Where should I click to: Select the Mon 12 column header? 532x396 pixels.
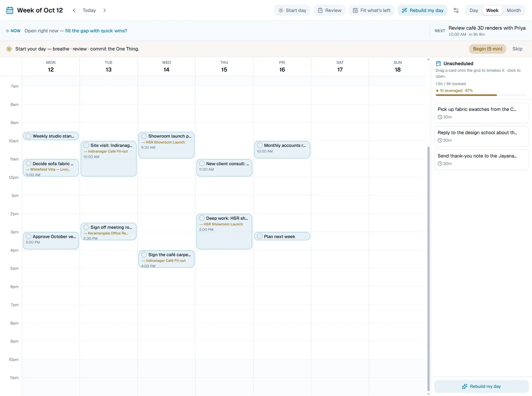(x=51, y=66)
